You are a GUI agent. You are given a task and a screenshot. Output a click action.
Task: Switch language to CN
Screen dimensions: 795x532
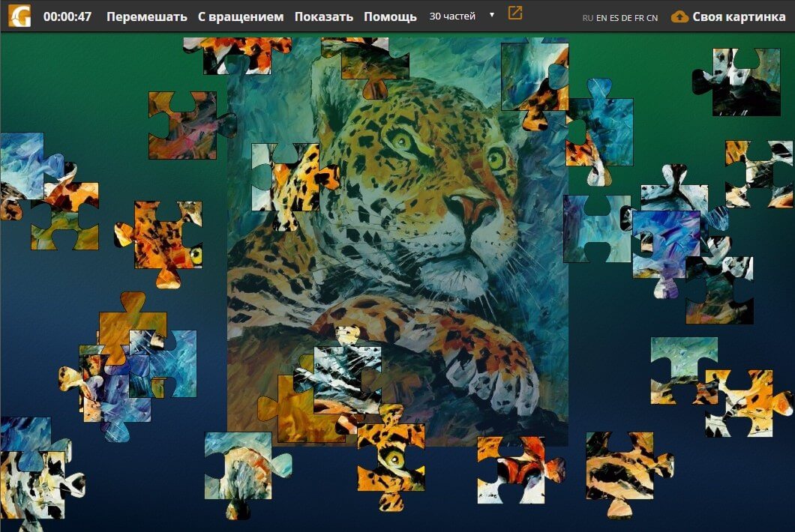pyautogui.click(x=652, y=18)
